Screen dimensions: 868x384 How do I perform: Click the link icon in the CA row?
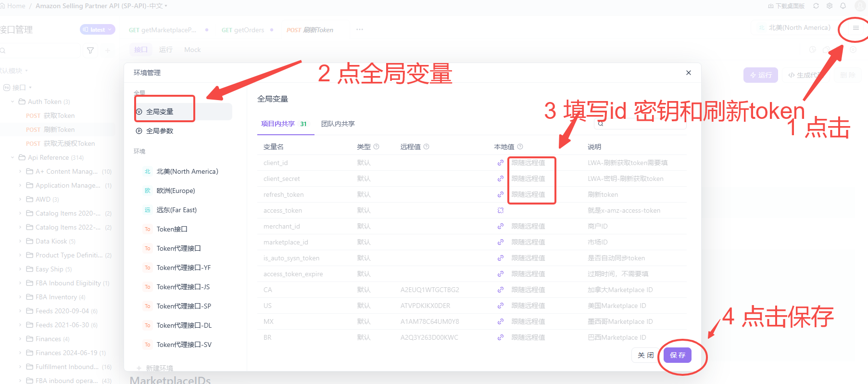click(x=501, y=290)
